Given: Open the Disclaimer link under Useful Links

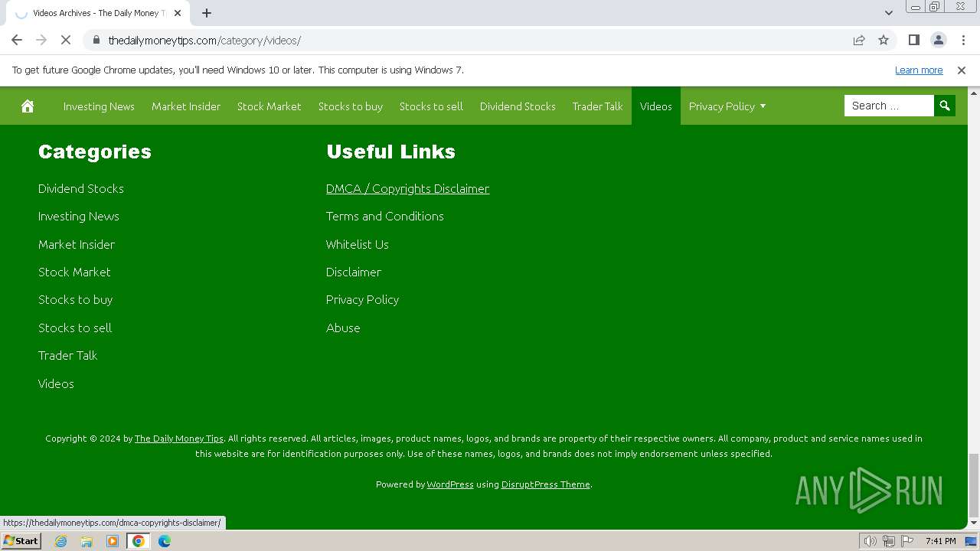Looking at the screenshot, I should click(354, 272).
